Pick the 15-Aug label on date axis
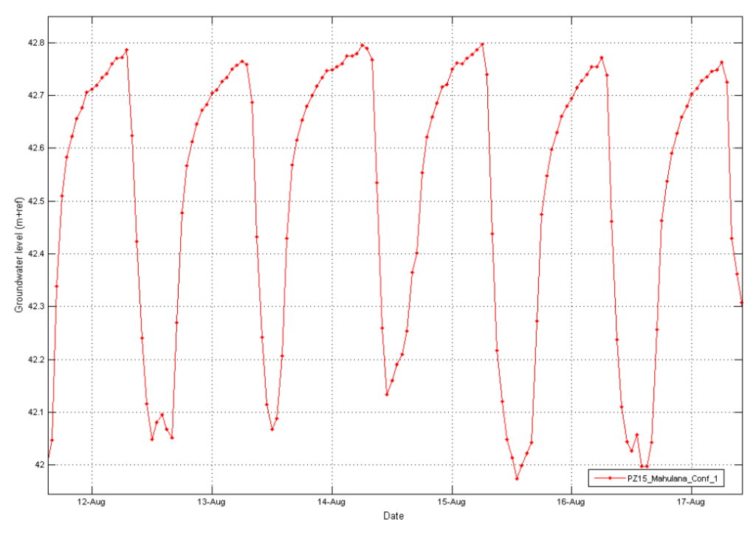The height and width of the screenshot is (558, 756). pyautogui.click(x=451, y=502)
